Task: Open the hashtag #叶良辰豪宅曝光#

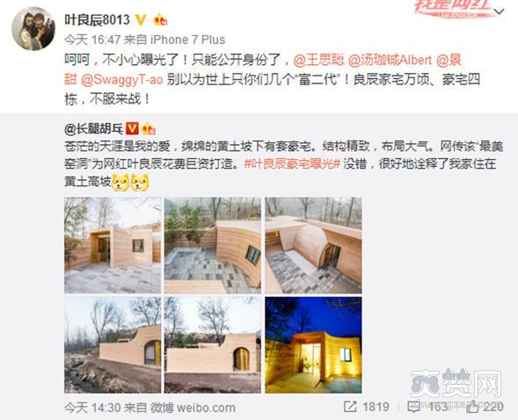Action: point(292,164)
